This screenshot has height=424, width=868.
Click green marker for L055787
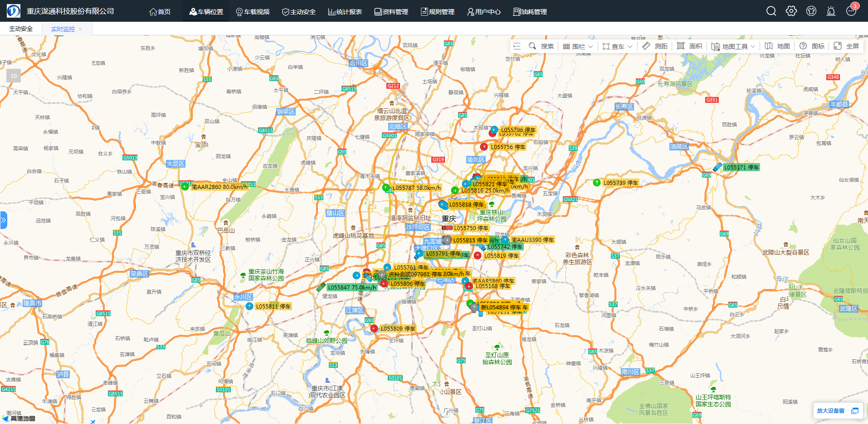coord(386,188)
